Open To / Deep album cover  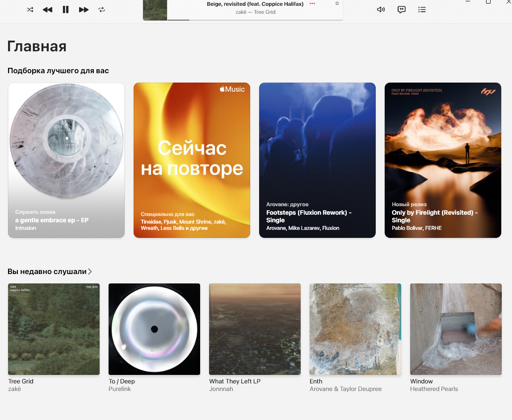pos(155,329)
